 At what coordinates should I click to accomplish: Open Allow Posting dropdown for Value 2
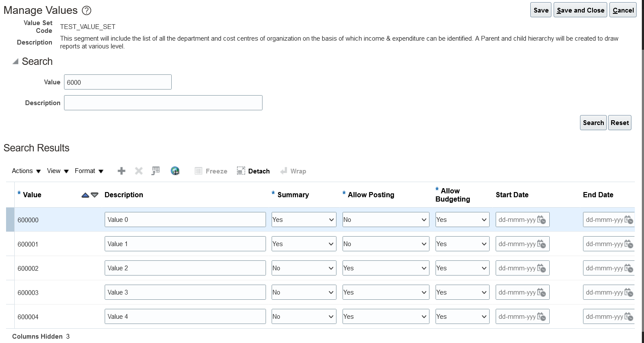[385, 268]
